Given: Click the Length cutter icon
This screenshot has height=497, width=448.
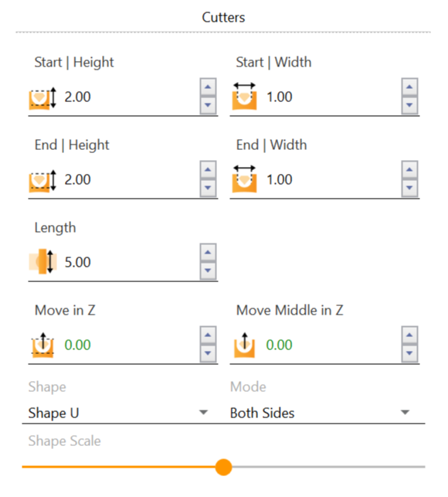Looking at the screenshot, I should click(42, 261).
